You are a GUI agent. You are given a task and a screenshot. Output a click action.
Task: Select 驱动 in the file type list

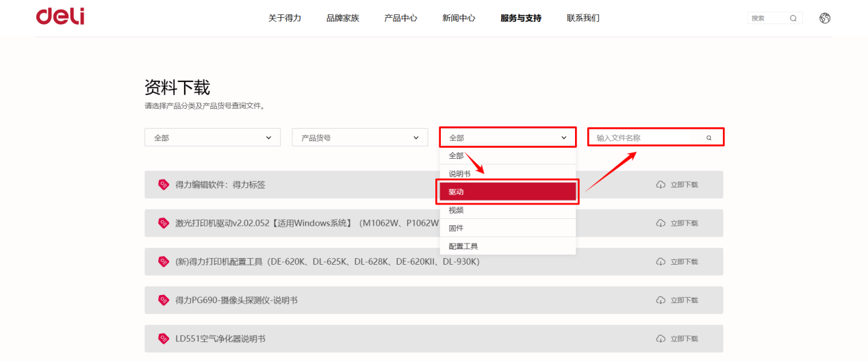pyautogui.click(x=508, y=192)
